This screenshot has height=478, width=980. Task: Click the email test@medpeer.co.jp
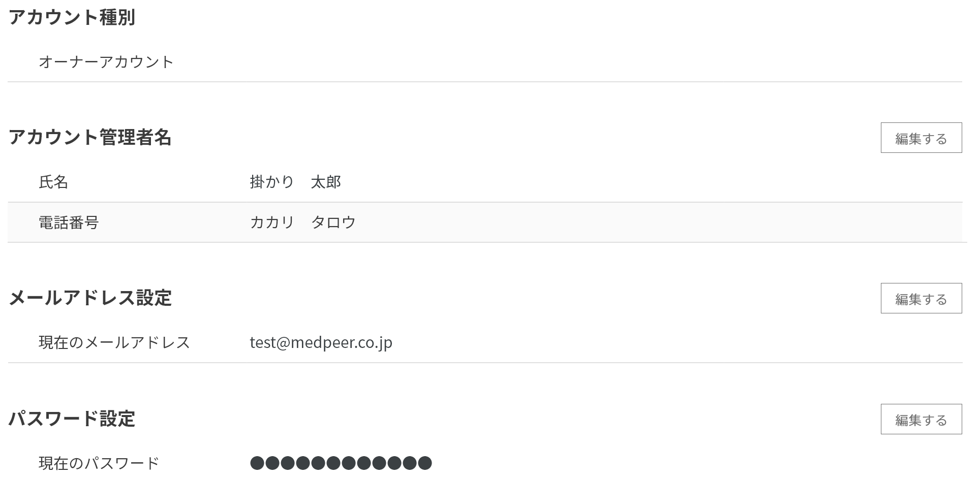click(x=321, y=342)
